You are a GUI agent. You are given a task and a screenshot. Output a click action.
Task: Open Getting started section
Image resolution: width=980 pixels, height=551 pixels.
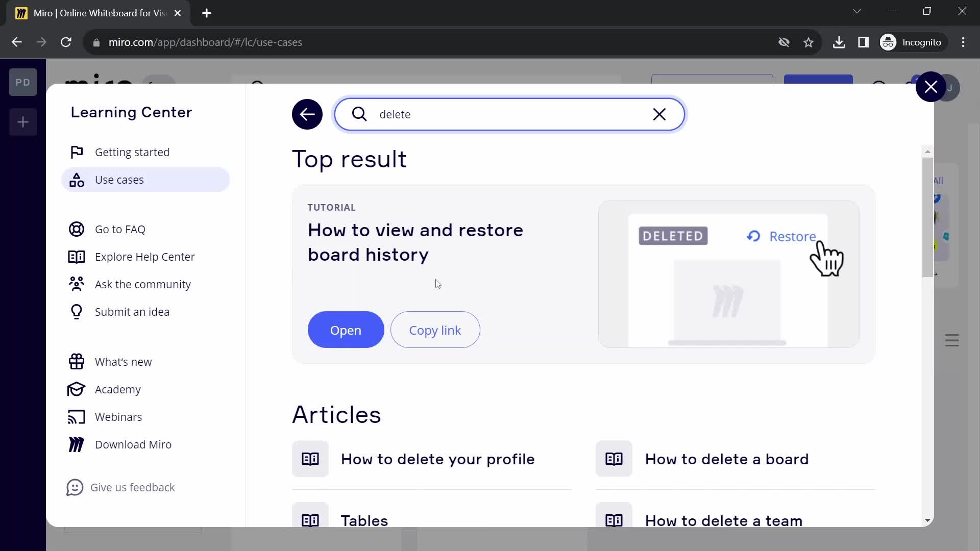point(145,152)
